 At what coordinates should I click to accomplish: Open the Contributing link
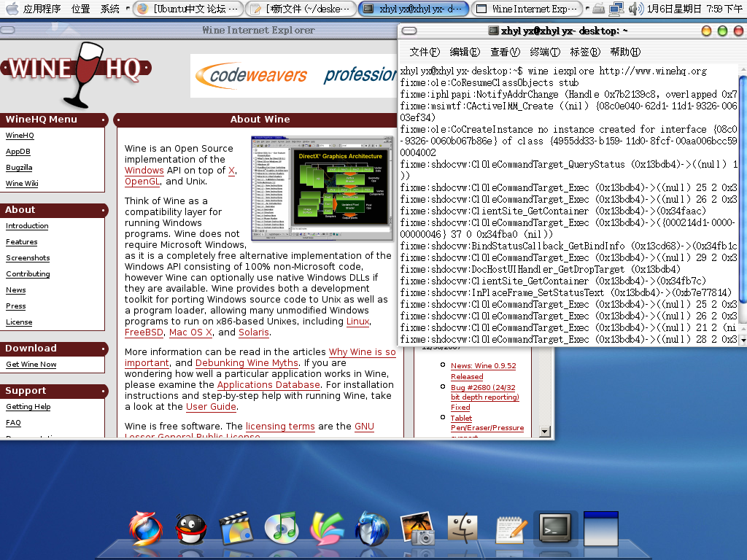(28, 274)
